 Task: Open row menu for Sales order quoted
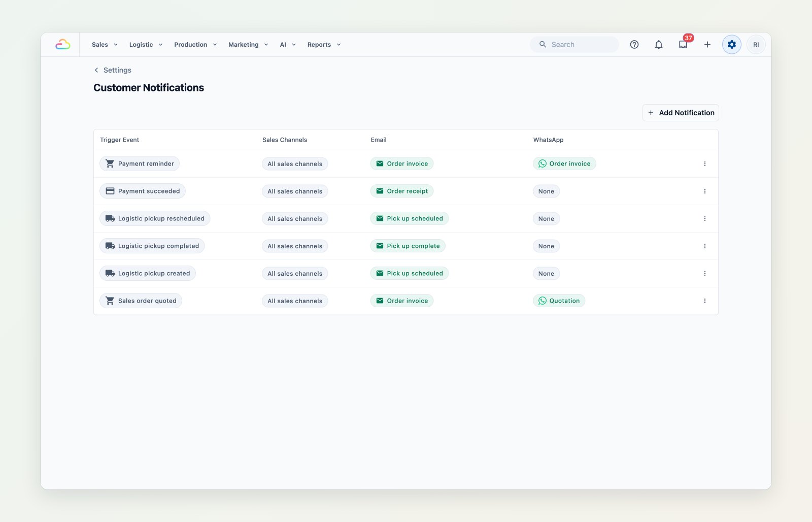(x=705, y=301)
